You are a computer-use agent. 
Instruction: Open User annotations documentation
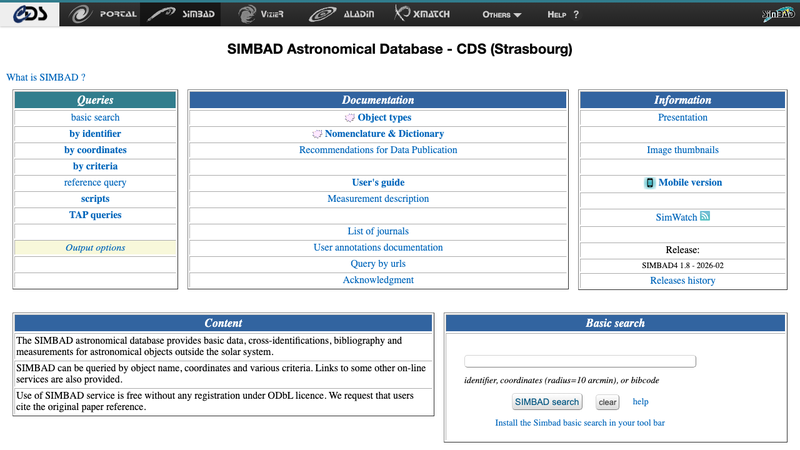click(x=378, y=247)
